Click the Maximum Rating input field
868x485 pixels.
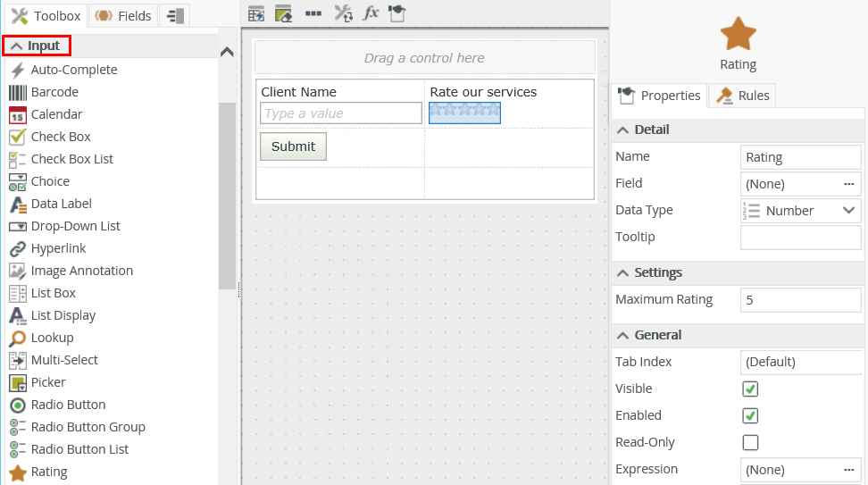click(x=800, y=300)
